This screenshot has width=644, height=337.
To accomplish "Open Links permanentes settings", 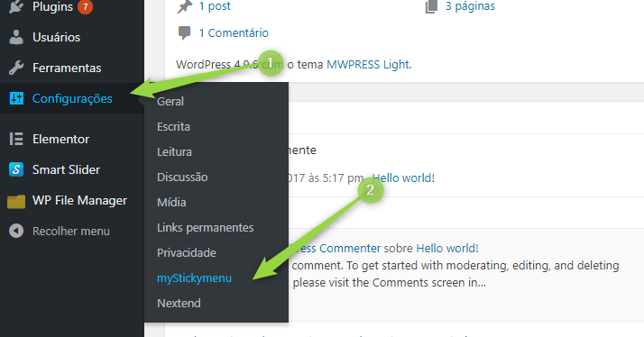I will pyautogui.click(x=206, y=227).
